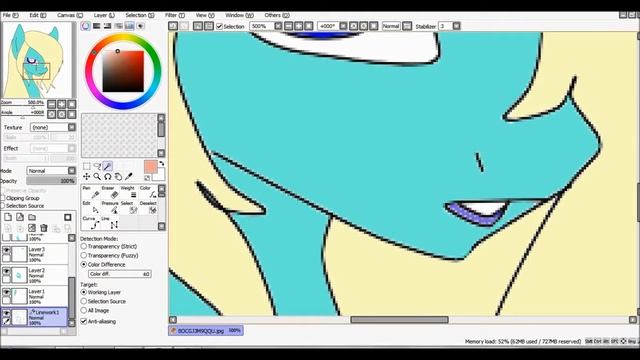Choose the linework Eraser tool
Image resolution: width=640 pixels, height=360 pixels.
coord(110,192)
